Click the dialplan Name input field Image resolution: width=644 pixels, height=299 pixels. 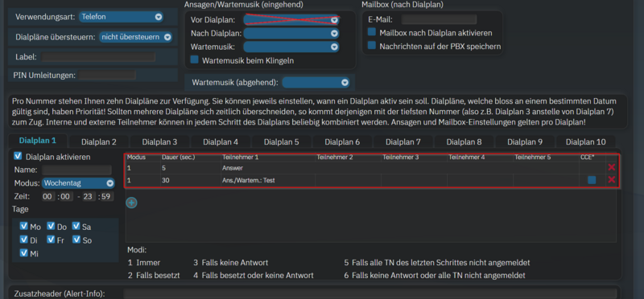pyautogui.click(x=76, y=170)
